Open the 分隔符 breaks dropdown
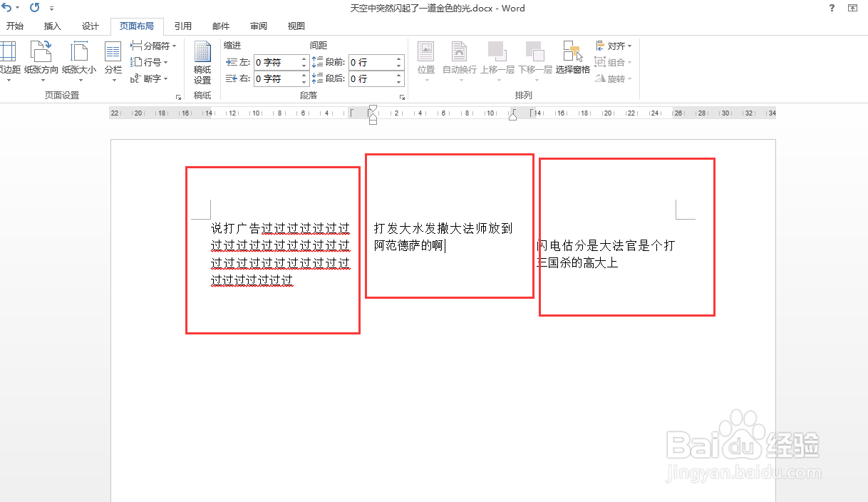 click(153, 45)
